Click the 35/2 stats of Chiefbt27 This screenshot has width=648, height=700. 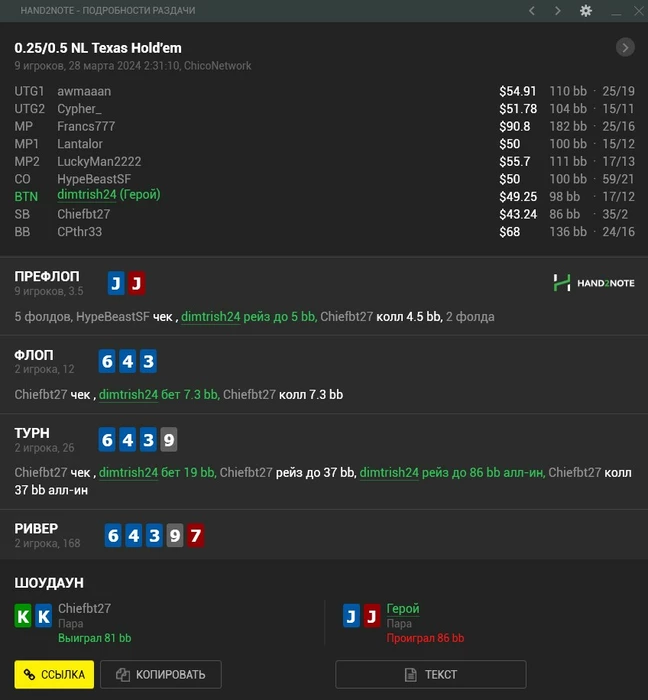click(615, 214)
